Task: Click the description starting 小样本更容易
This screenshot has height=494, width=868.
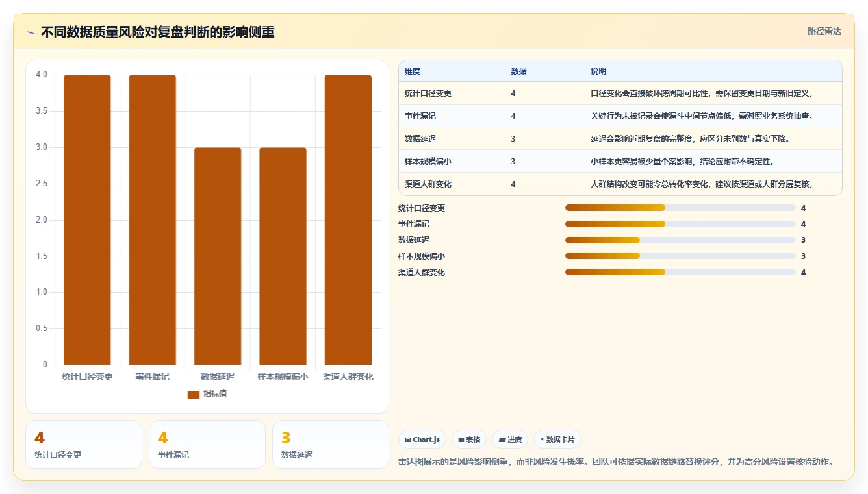Action: click(682, 162)
